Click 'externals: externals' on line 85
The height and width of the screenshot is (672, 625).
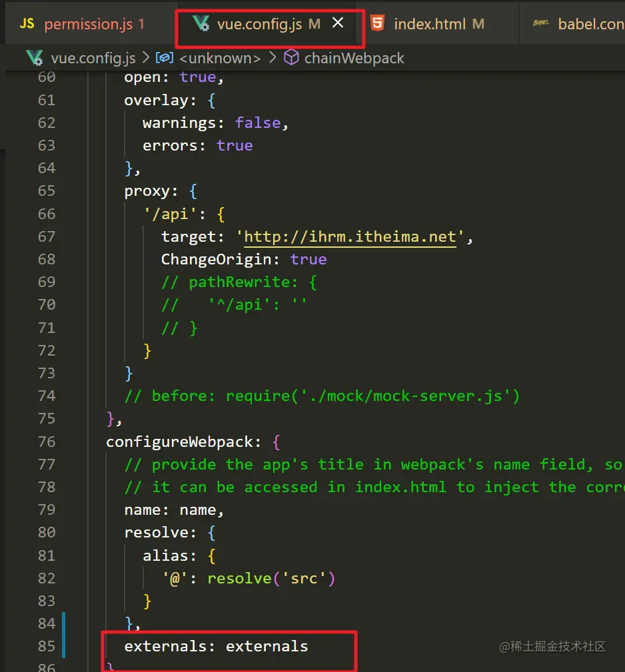[216, 646]
